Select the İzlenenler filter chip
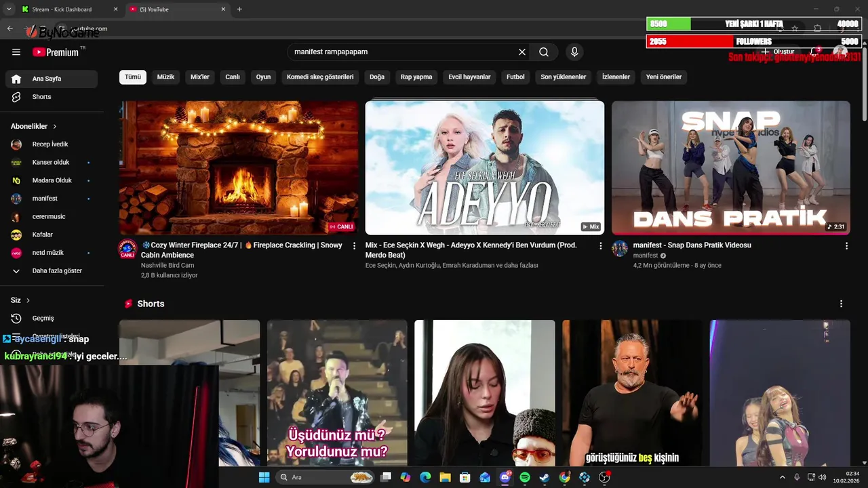Screen dimensions: 868x488 (616, 77)
